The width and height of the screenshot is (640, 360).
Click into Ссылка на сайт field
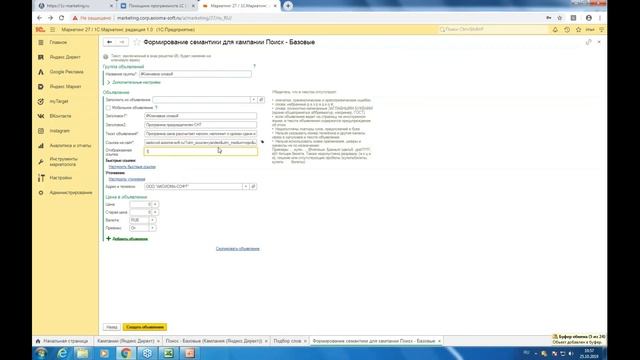point(200,143)
